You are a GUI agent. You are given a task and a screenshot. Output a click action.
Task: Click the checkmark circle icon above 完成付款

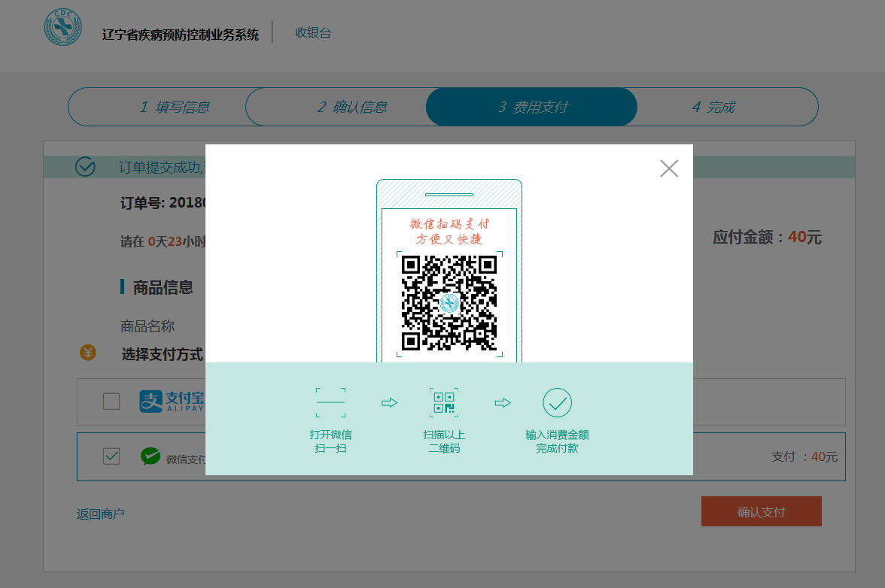click(557, 403)
